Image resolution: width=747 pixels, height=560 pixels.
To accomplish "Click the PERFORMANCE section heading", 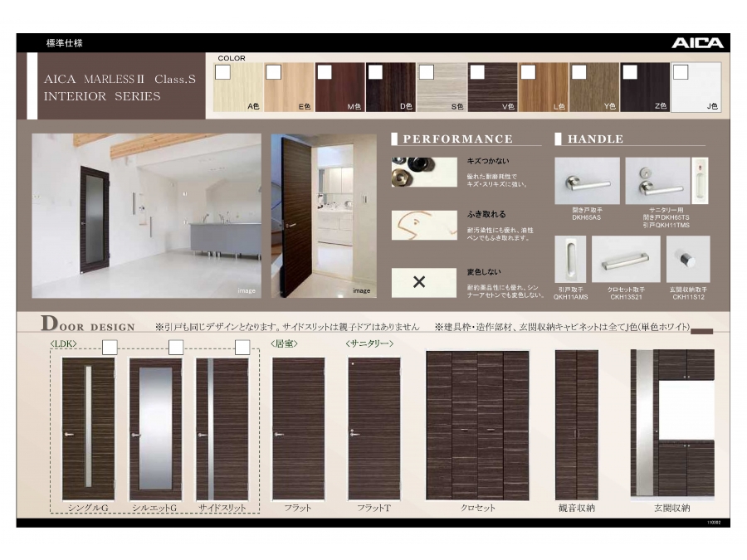I will point(458,139).
